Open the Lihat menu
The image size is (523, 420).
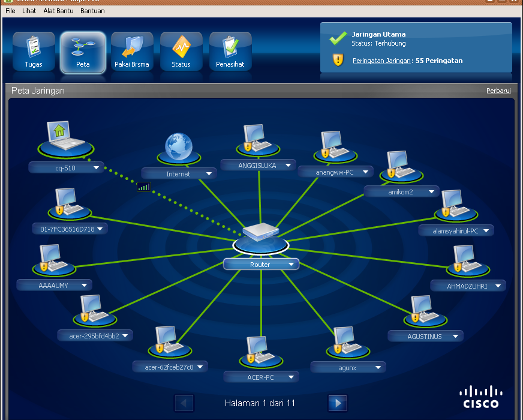29,11
